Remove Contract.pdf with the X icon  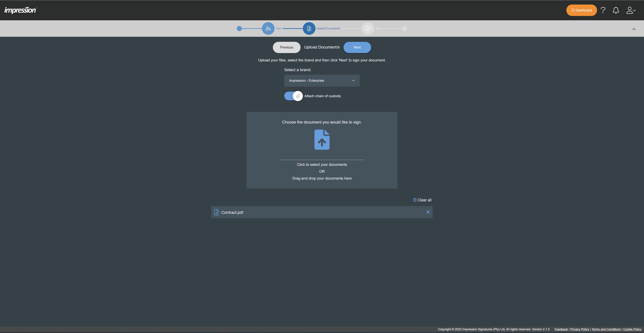click(428, 212)
